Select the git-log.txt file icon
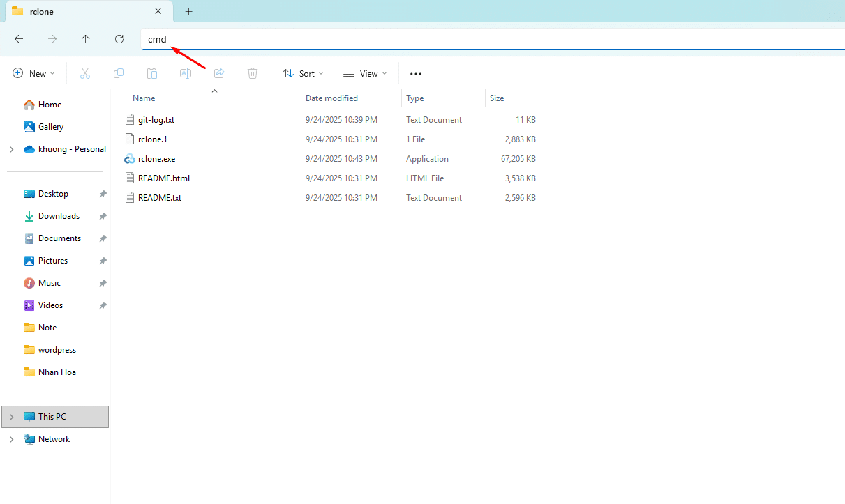This screenshot has height=504, width=845. coord(129,120)
